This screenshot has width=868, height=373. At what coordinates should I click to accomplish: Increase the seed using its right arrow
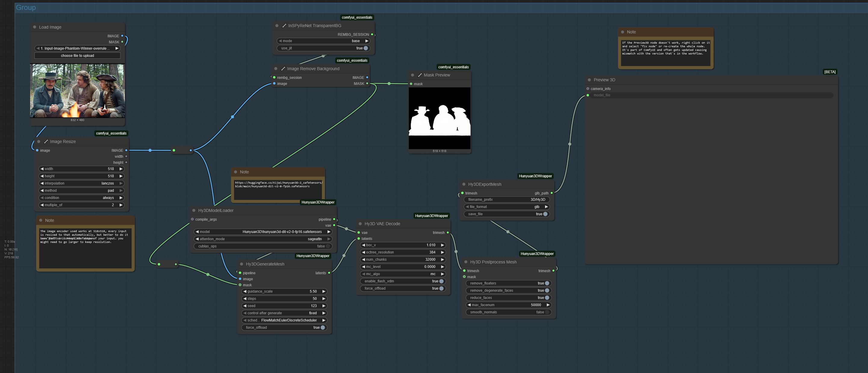[x=323, y=306]
